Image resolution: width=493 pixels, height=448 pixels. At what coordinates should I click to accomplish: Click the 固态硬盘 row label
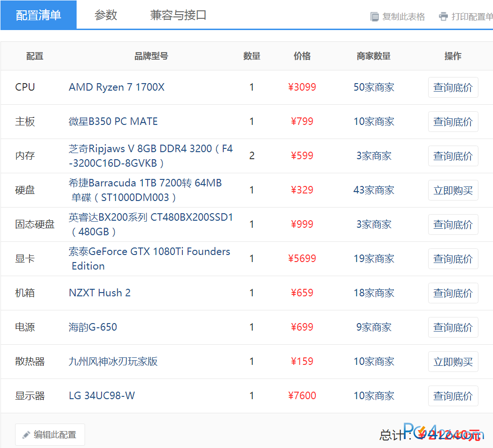point(35,224)
